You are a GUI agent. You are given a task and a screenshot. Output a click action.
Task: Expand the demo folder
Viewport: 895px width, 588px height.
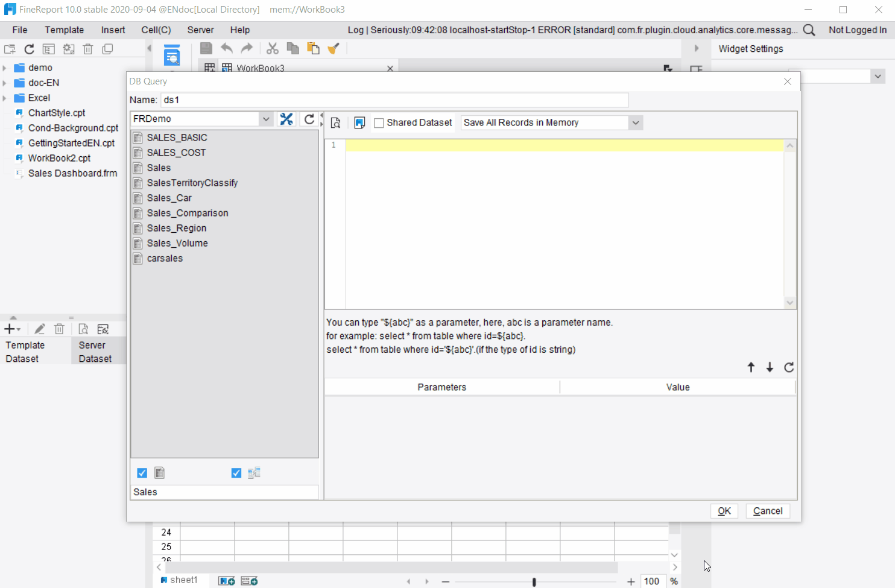click(5, 68)
